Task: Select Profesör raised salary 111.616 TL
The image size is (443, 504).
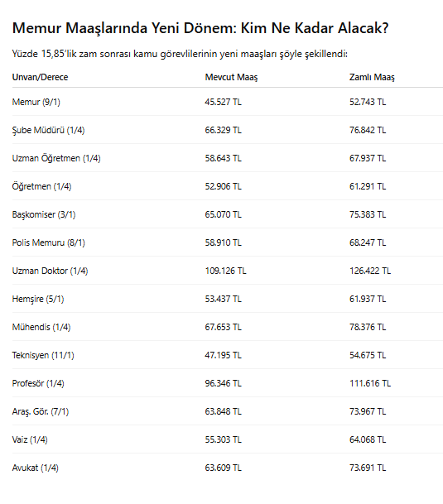Action: pyautogui.click(x=370, y=383)
